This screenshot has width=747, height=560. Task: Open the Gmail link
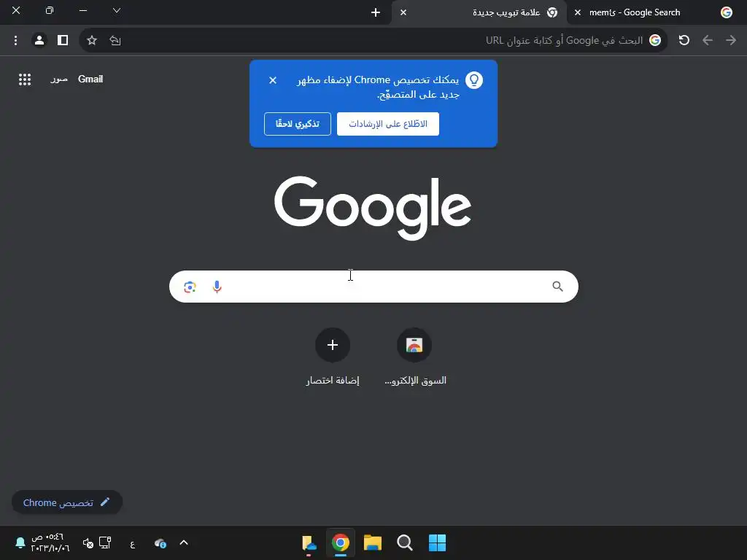click(90, 79)
